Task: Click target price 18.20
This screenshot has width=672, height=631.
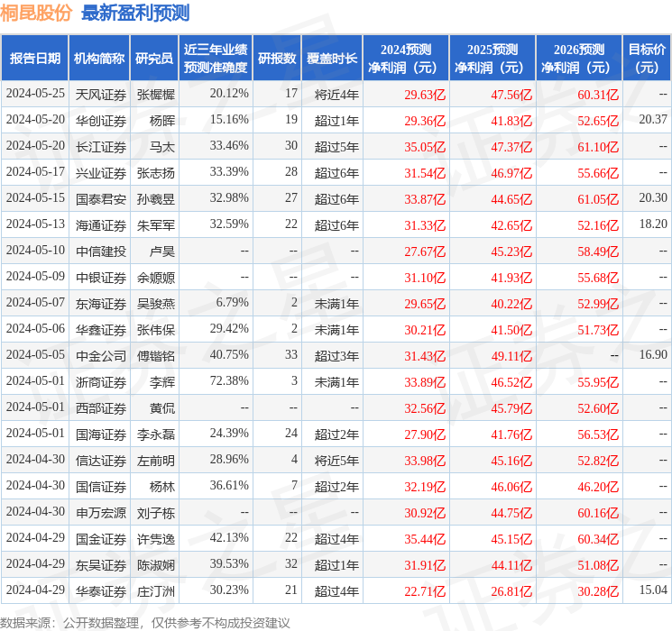Action: click(x=653, y=224)
